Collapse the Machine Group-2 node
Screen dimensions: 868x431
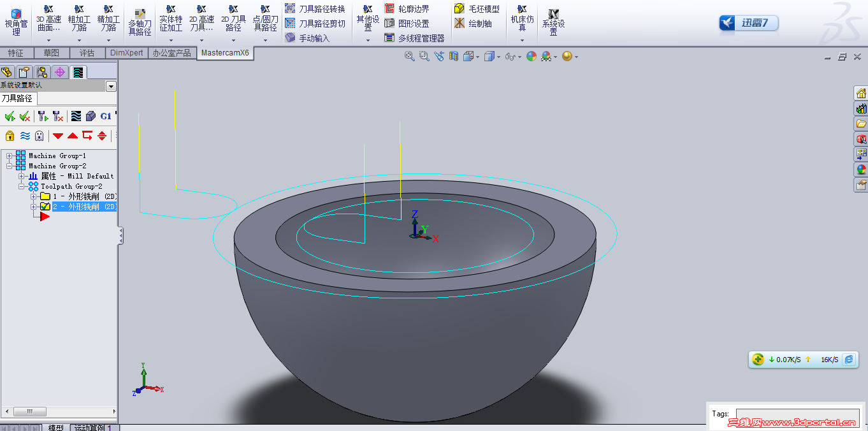(x=10, y=166)
